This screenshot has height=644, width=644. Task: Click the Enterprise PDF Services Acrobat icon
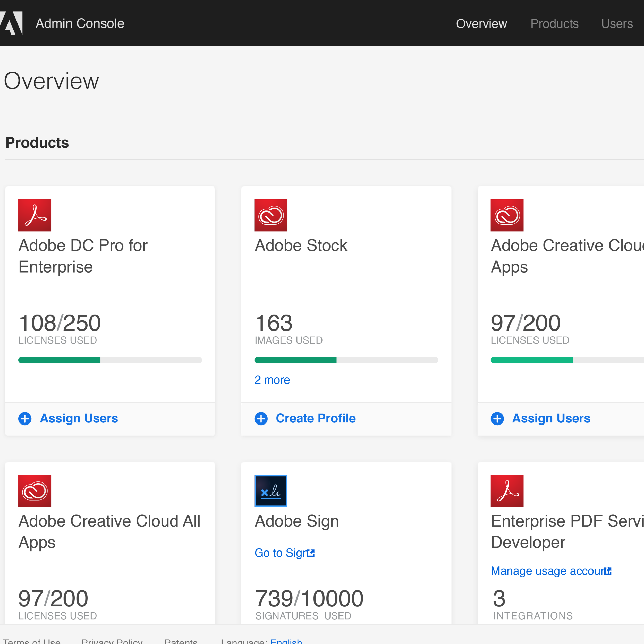point(507,491)
